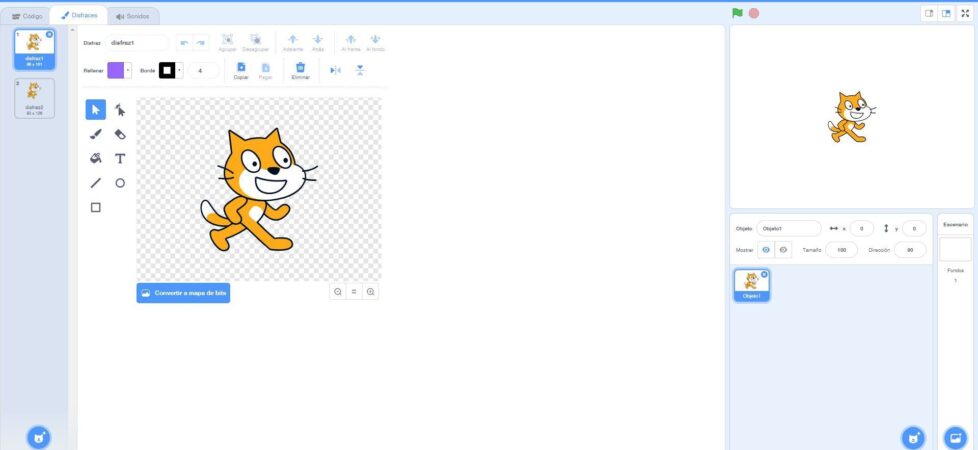The width and height of the screenshot is (978, 450).
Task: Click the Dirección field
Action: tap(910, 250)
